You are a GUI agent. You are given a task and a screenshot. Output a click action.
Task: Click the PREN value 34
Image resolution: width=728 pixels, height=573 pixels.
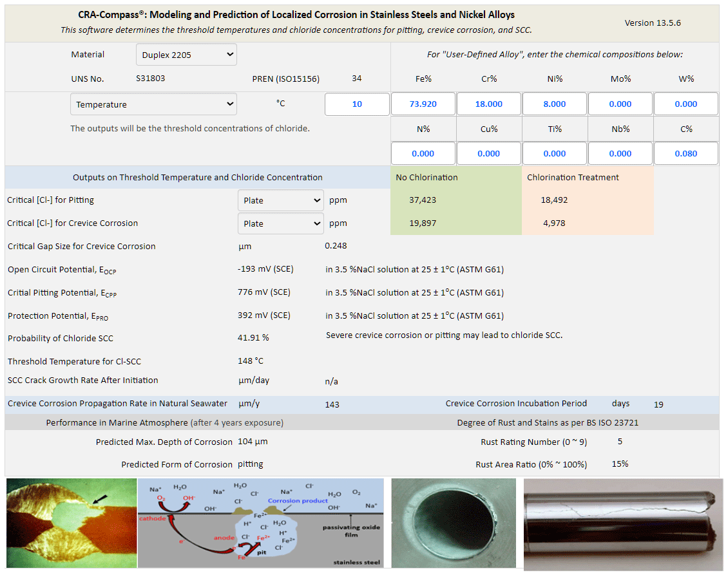pyautogui.click(x=356, y=78)
